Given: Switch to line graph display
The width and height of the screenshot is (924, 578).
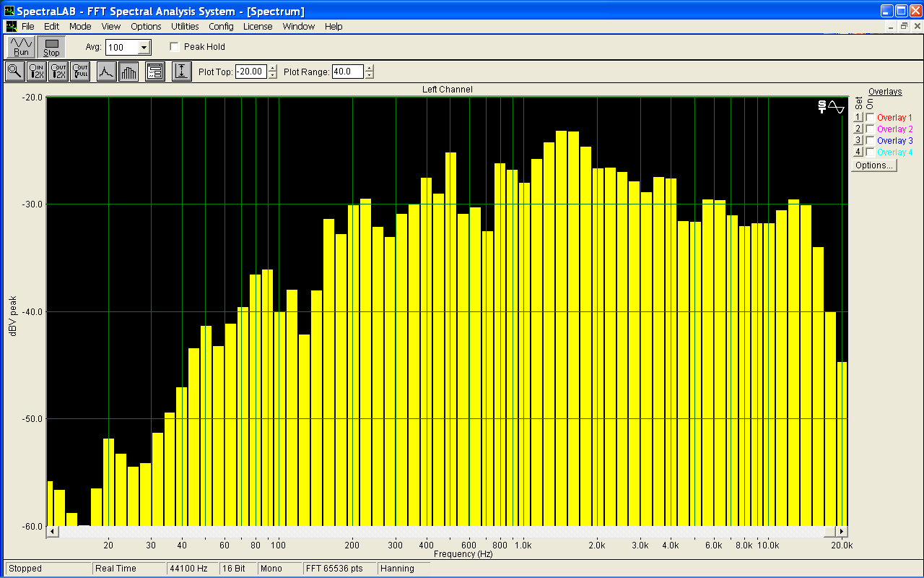Looking at the screenshot, I should (x=106, y=72).
